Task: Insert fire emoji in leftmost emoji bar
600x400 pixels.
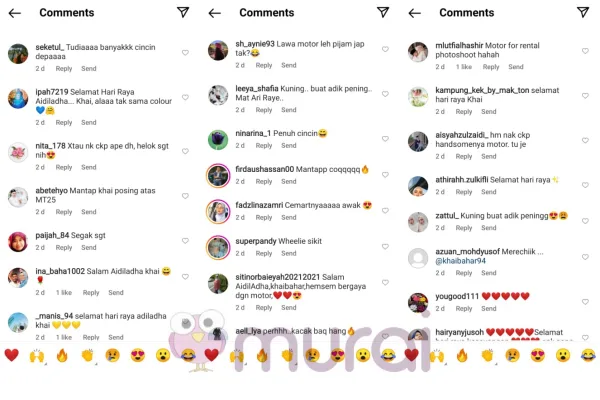Action: [62, 356]
